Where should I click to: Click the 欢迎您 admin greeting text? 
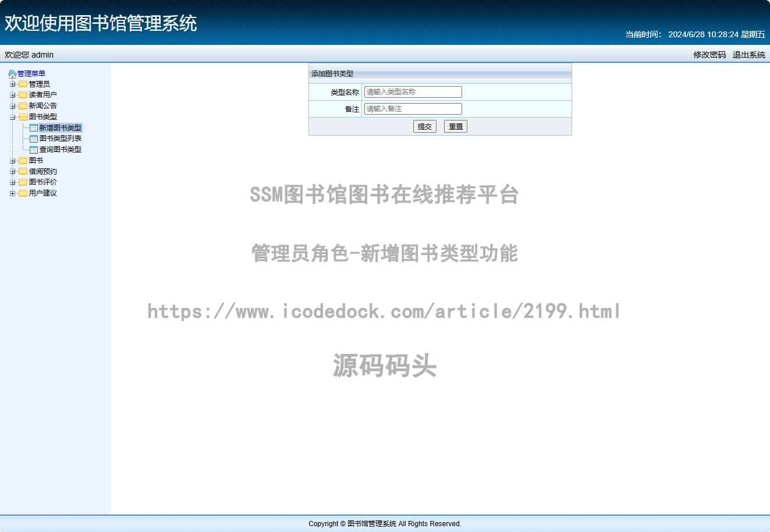point(29,55)
